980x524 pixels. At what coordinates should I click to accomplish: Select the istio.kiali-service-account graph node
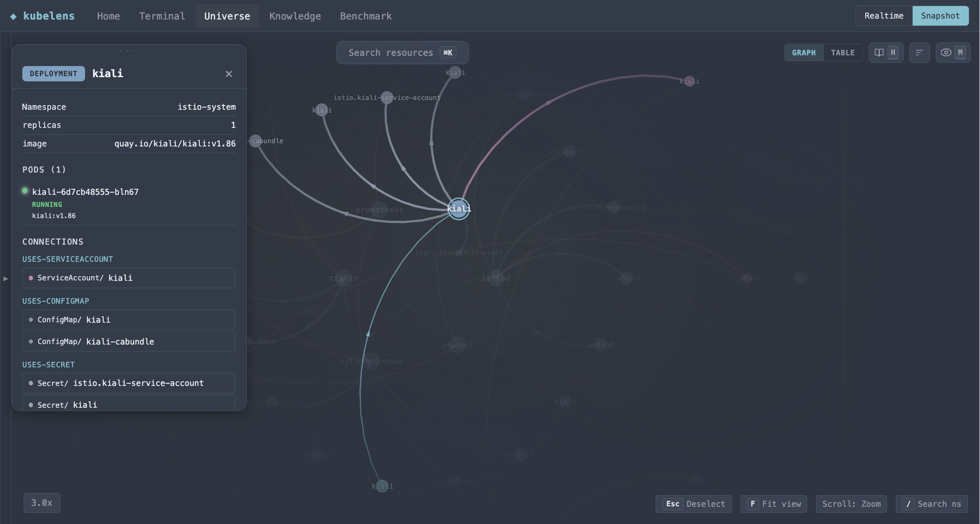pos(387,97)
